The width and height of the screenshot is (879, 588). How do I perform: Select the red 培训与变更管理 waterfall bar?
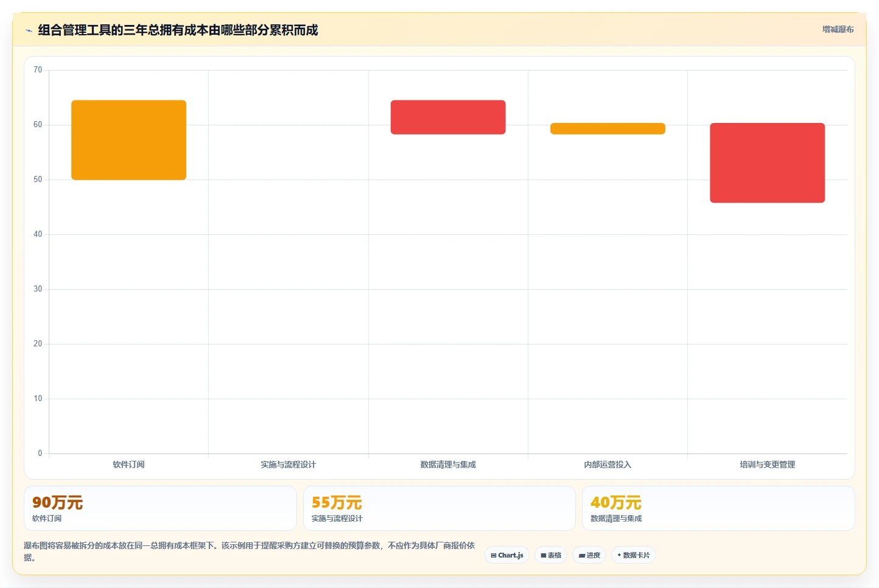(x=767, y=163)
